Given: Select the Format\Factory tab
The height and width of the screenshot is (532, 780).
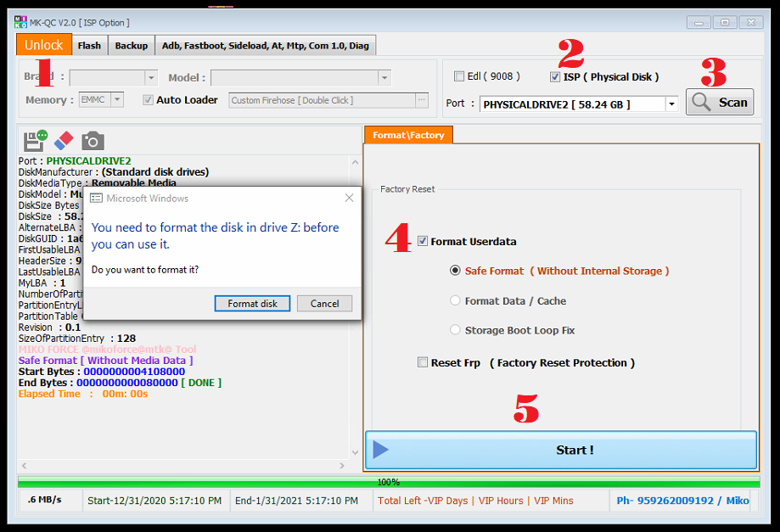Looking at the screenshot, I should click(408, 135).
